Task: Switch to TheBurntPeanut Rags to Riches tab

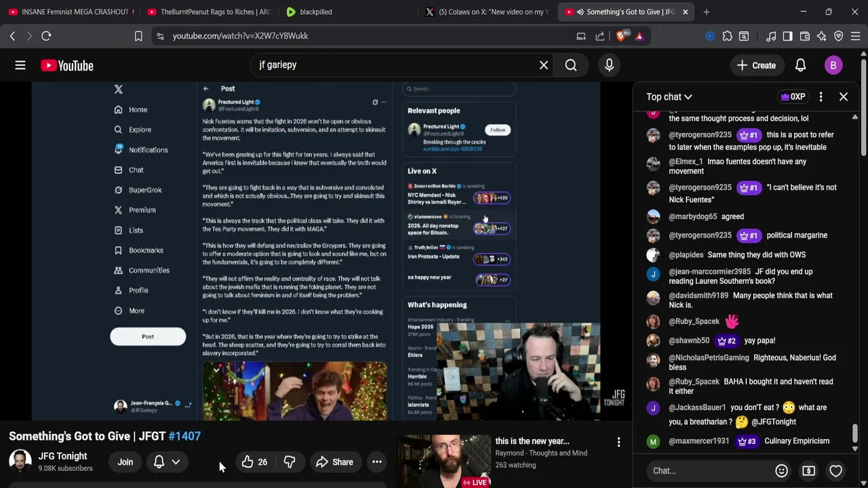Action: 209,12
